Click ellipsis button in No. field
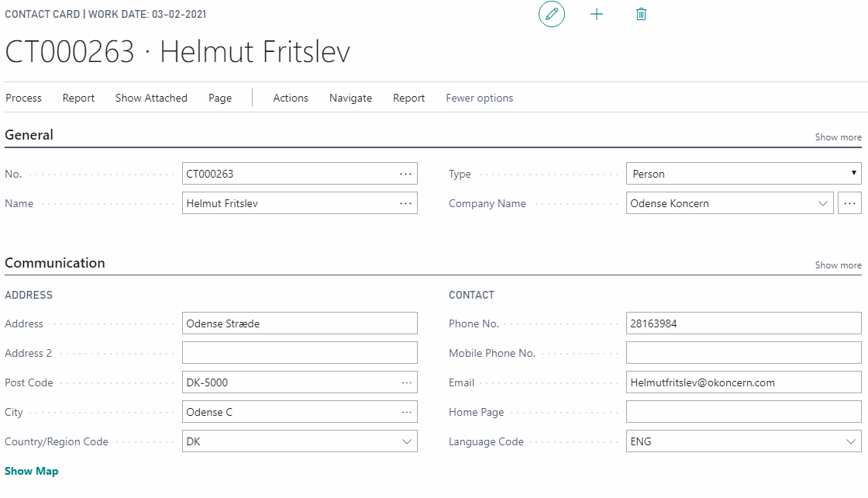 [405, 174]
